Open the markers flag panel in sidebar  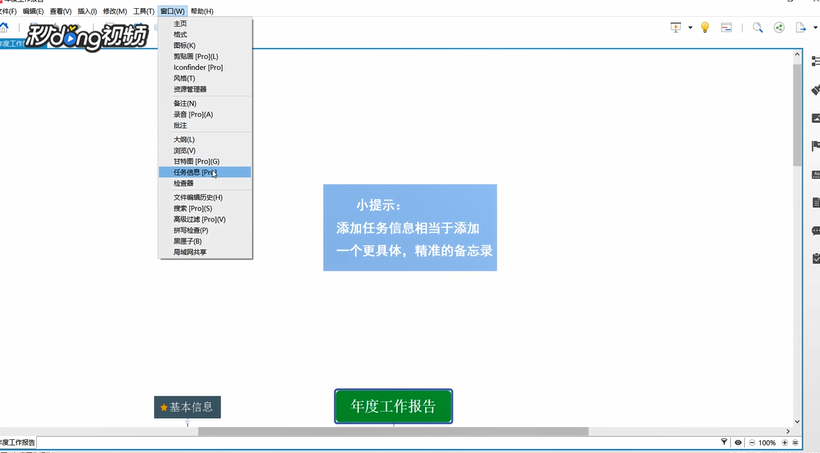[x=815, y=146]
